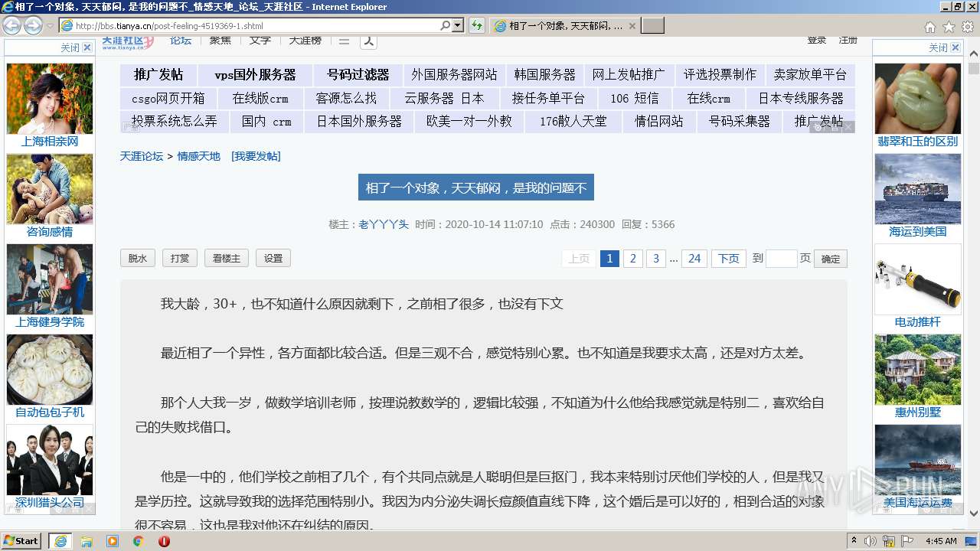This screenshot has height=551, width=980.
Task: Open the 惠州别墅 ad image
Action: (918, 370)
